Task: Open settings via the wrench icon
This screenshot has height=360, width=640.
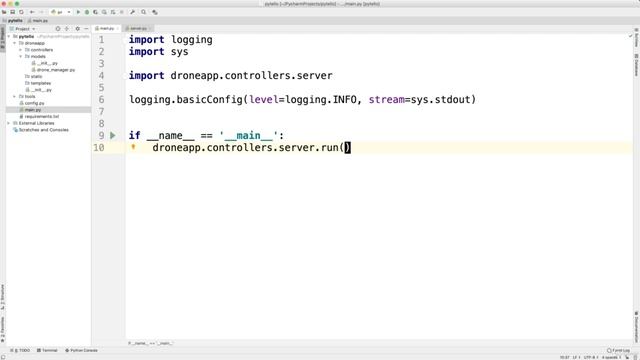Action: tap(133, 12)
